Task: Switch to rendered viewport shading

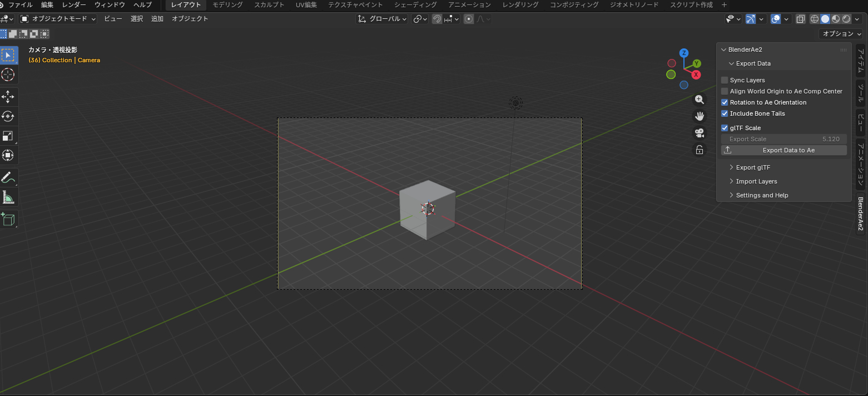Action: click(846, 19)
